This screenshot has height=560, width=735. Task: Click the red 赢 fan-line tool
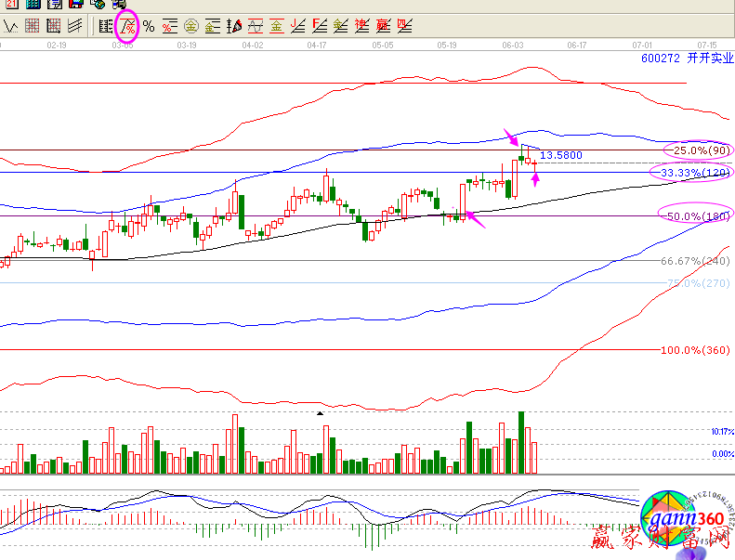383,26
